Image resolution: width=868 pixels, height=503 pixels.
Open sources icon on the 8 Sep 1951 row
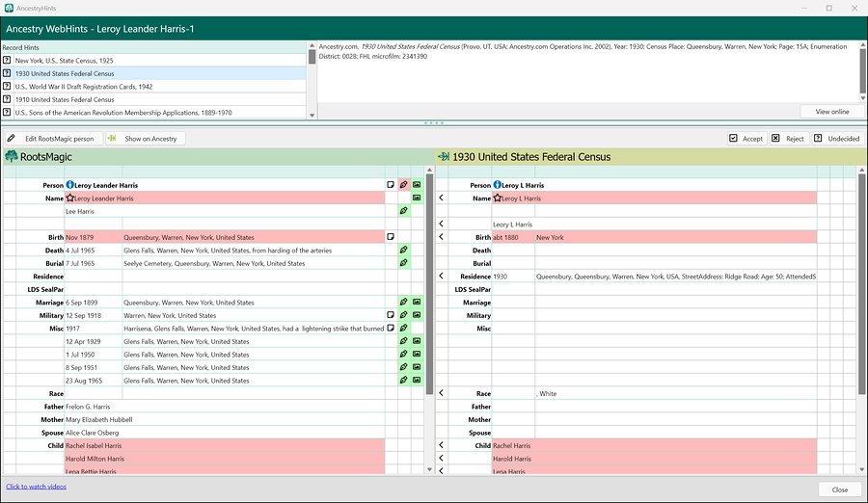click(404, 367)
